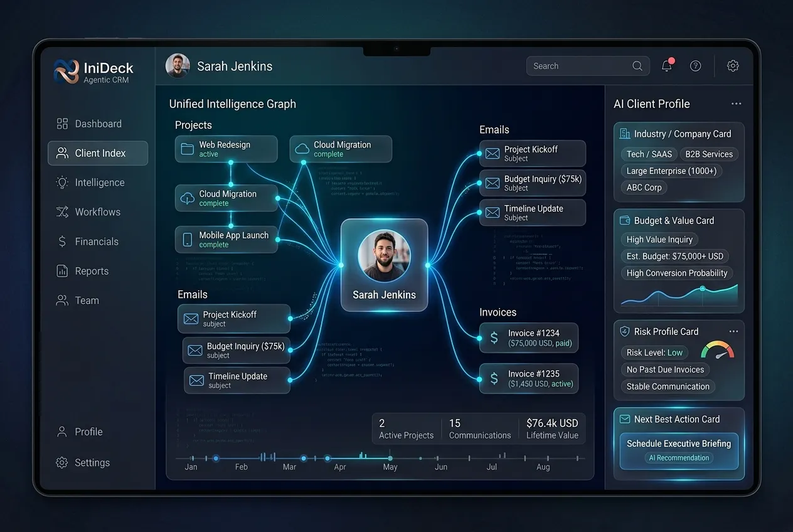Open Web Redesign active project node
The width and height of the screenshot is (793, 532).
226,149
